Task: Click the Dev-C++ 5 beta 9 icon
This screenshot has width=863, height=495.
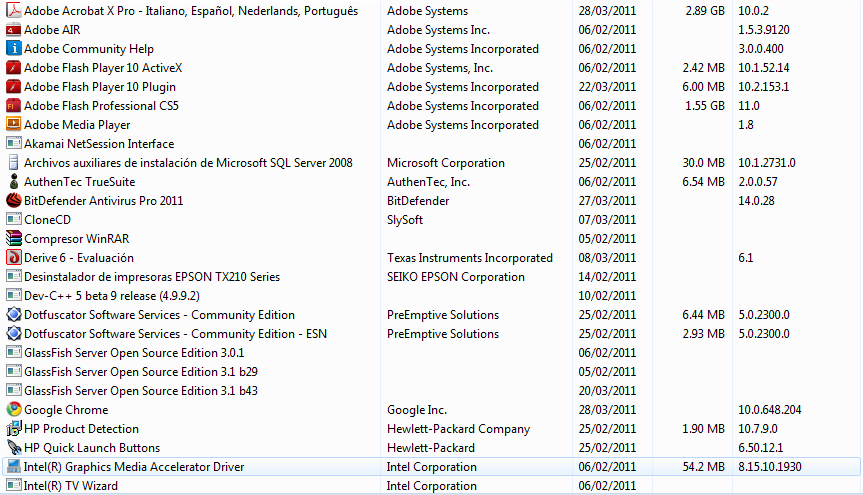Action: (14, 296)
